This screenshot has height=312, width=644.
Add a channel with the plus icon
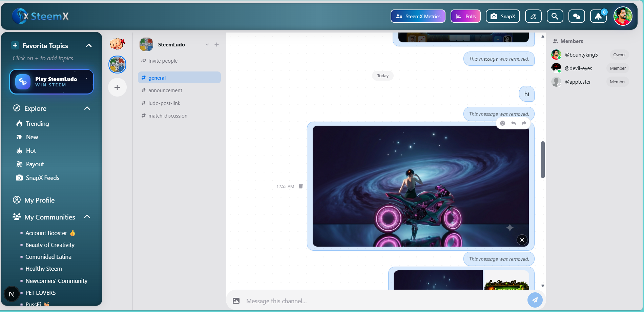216,45
